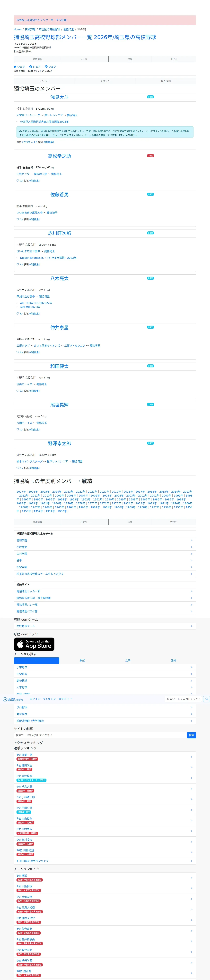Viewport: 210px width, 980px height.
Task: Click the navbar search input field
Action: [183, 699]
